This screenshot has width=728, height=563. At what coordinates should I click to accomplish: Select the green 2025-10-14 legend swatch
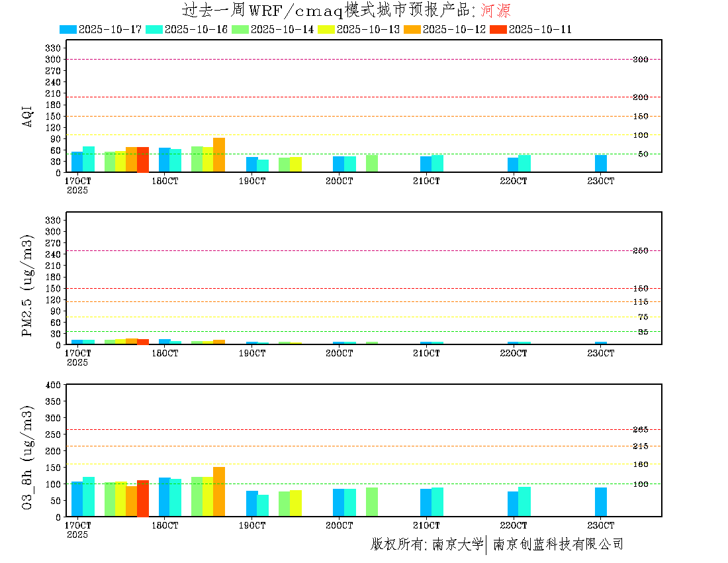tap(240, 29)
